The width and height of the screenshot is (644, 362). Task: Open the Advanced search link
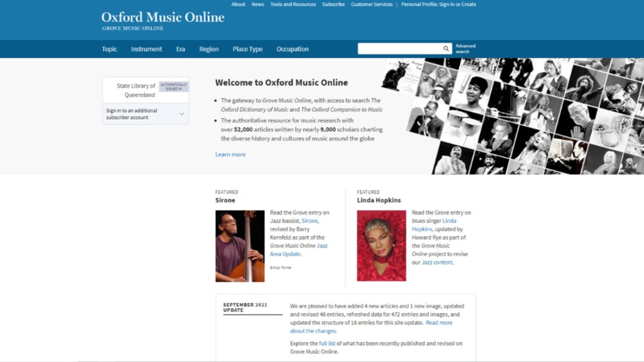(x=465, y=48)
